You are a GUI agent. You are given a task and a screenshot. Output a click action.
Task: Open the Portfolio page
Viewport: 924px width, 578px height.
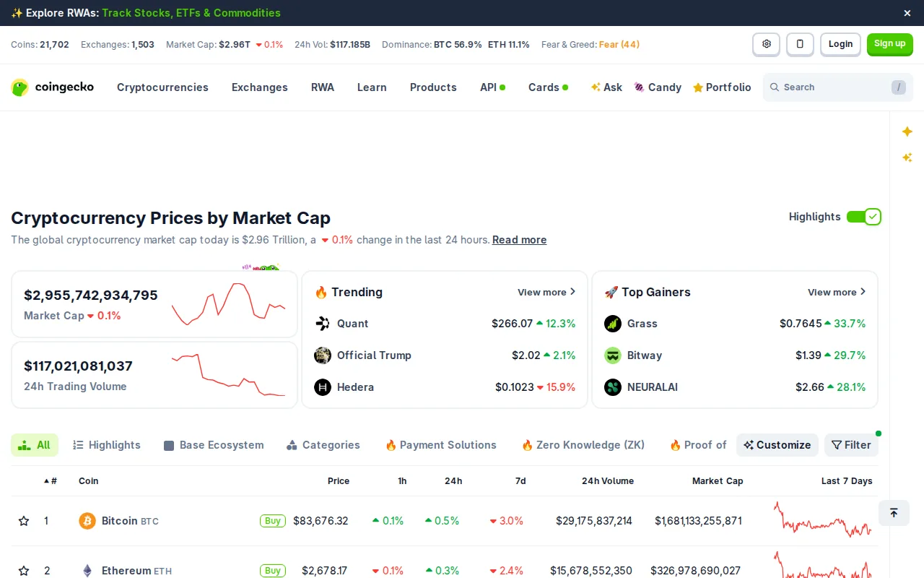[x=722, y=87]
